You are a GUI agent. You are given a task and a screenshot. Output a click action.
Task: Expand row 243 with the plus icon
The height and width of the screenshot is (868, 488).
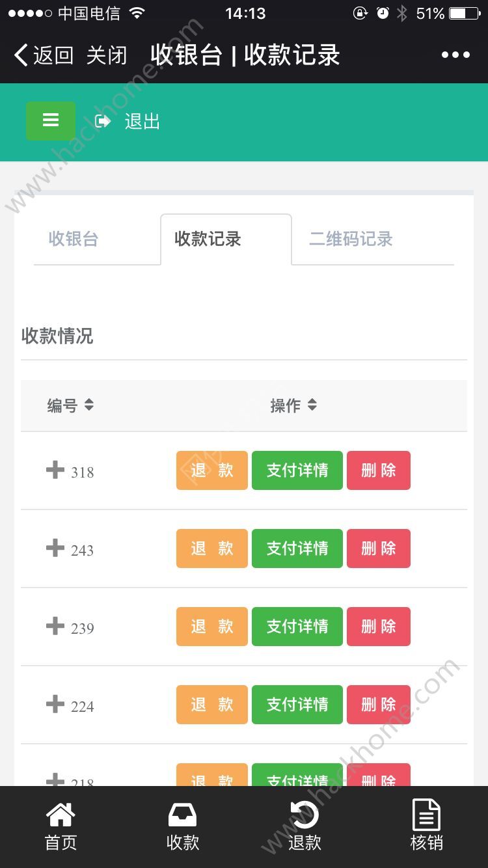click(x=55, y=547)
